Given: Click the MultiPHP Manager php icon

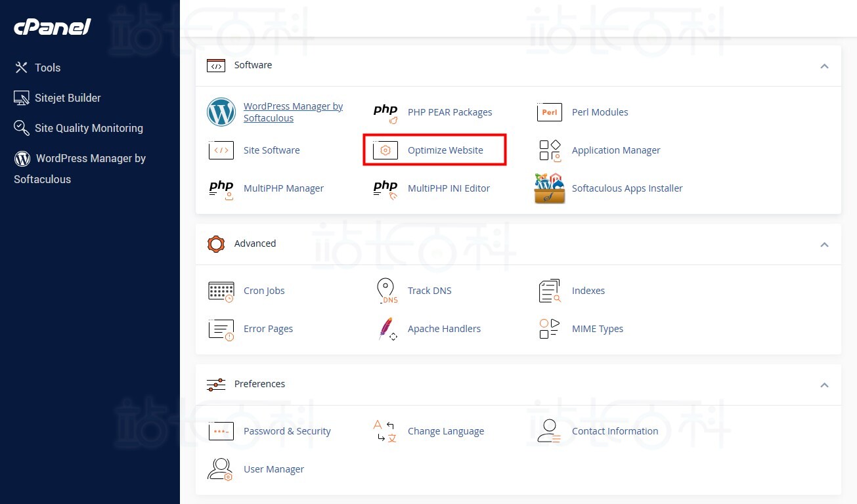Looking at the screenshot, I should pos(221,188).
